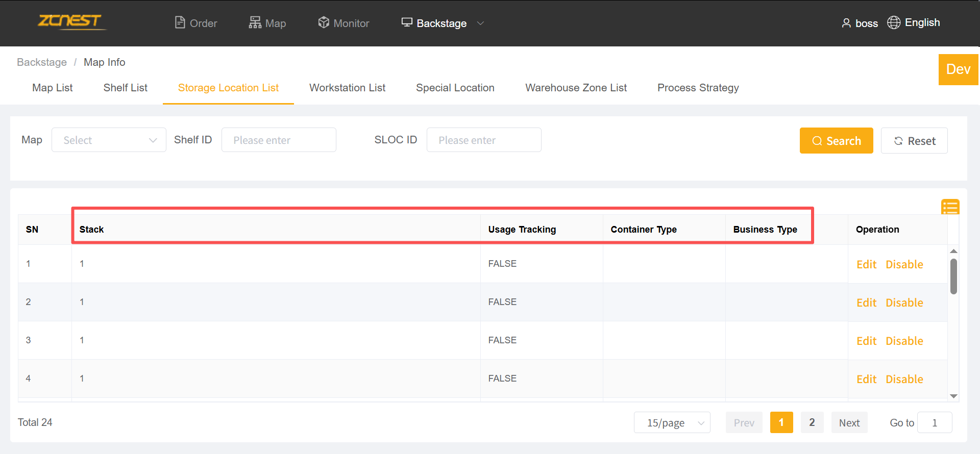Open the Warehouse Zone List tab
The width and height of the screenshot is (980, 454).
coord(576,88)
